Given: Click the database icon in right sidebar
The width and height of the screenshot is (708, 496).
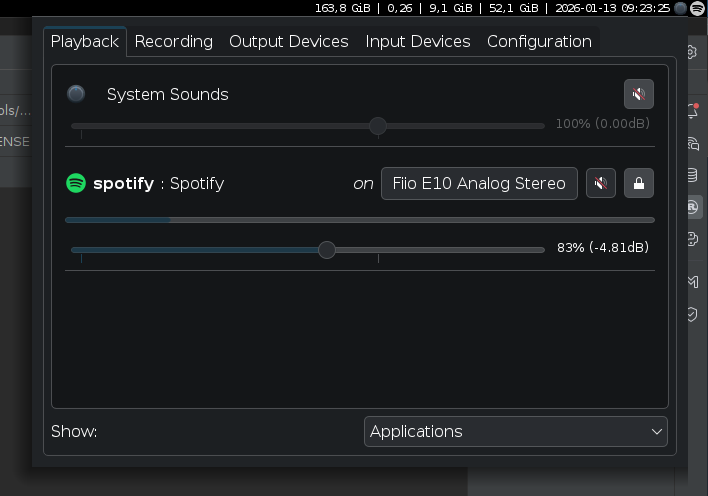Looking at the screenshot, I should [x=692, y=175].
